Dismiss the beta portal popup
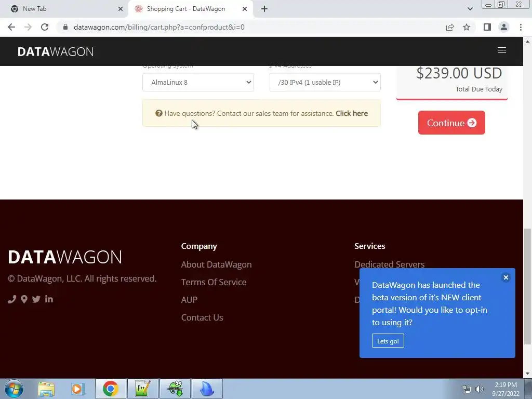The height and width of the screenshot is (399, 532). [x=506, y=277]
